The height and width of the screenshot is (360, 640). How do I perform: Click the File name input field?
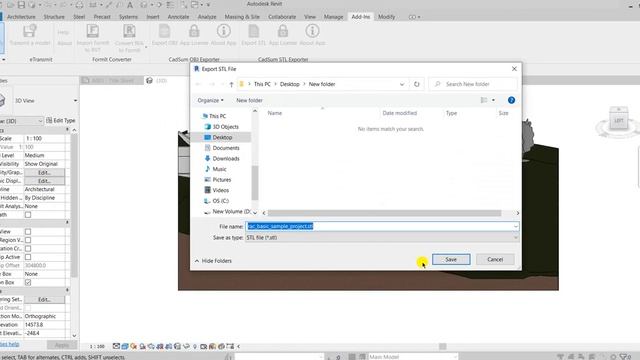pyautogui.click(x=382, y=226)
